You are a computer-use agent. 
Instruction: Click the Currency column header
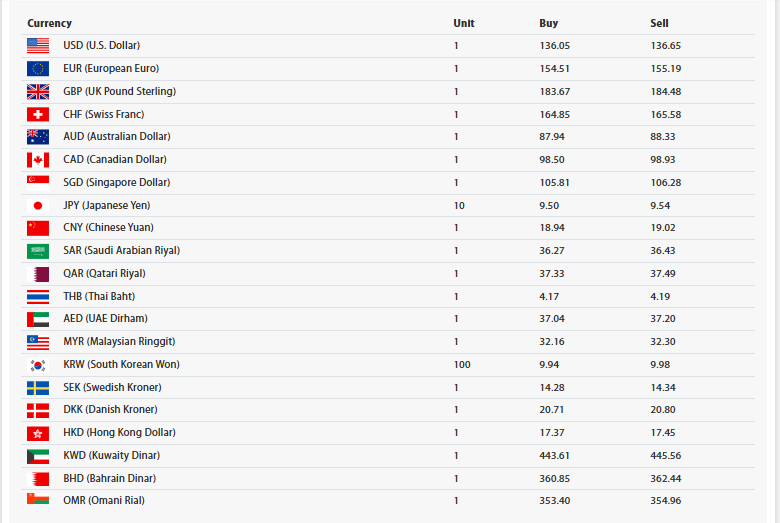(x=49, y=23)
